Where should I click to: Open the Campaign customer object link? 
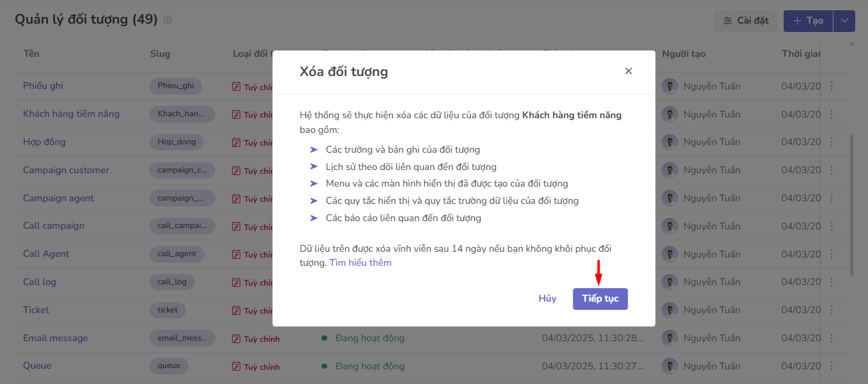(66, 170)
